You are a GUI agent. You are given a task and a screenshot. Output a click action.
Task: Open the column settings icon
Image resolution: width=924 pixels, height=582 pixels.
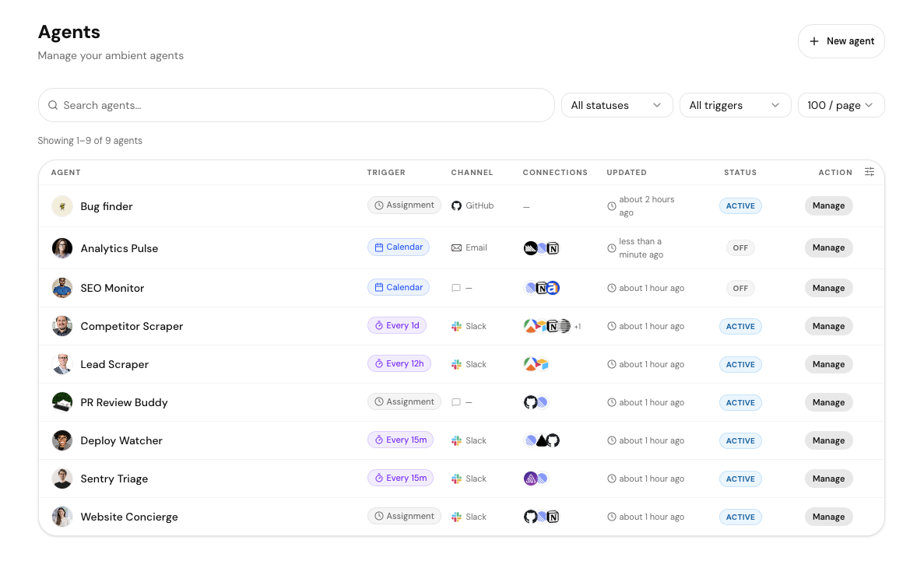(870, 172)
